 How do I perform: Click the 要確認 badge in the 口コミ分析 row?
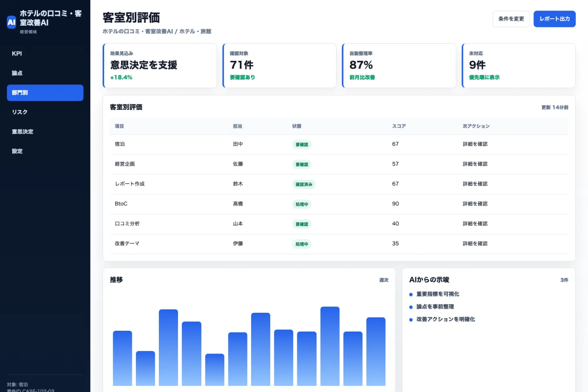(302, 224)
